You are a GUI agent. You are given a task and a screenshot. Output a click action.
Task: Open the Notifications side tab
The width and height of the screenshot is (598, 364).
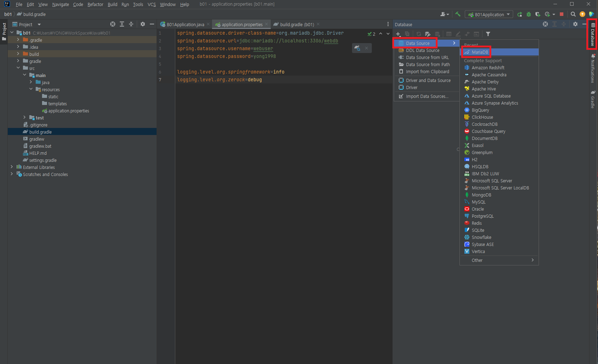click(x=593, y=68)
